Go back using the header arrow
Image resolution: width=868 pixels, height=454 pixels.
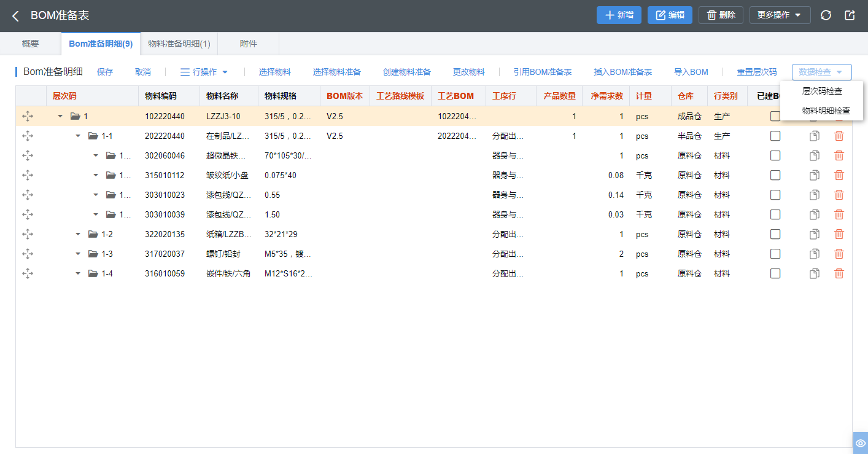[15, 16]
